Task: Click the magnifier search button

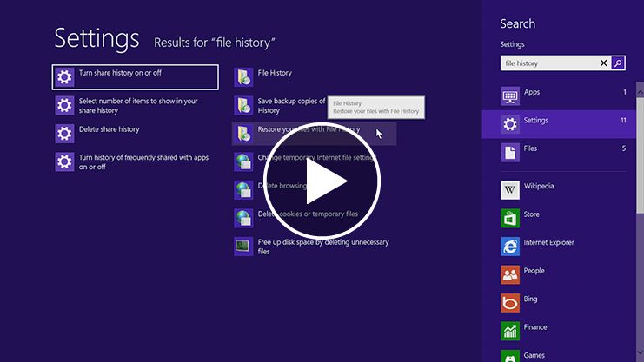Action: (618, 63)
